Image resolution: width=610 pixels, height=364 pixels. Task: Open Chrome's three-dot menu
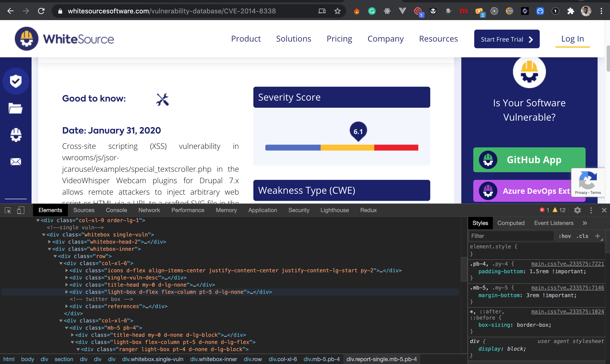[601, 11]
